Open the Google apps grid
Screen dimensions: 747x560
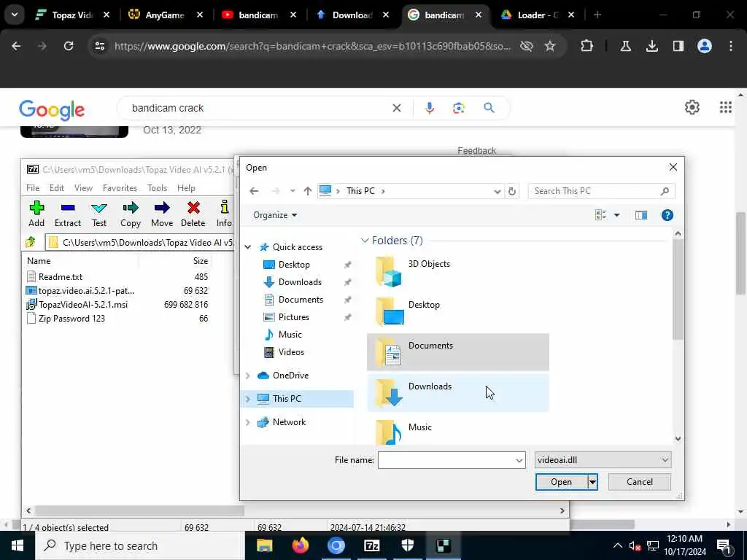[x=726, y=108]
